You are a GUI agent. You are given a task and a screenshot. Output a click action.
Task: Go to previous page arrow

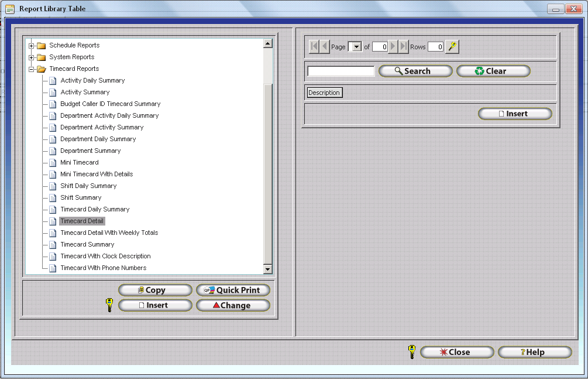[325, 47]
